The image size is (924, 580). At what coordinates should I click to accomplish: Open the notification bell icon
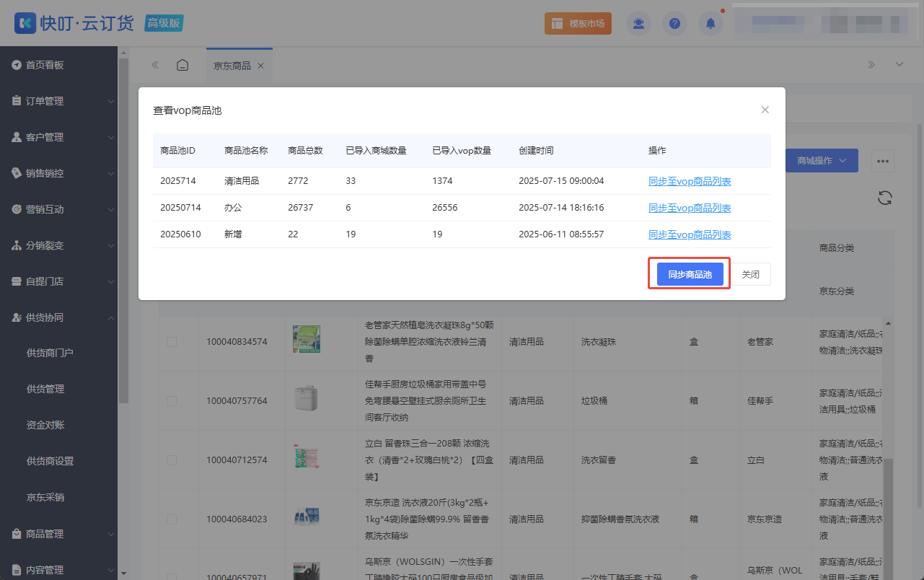click(x=710, y=23)
